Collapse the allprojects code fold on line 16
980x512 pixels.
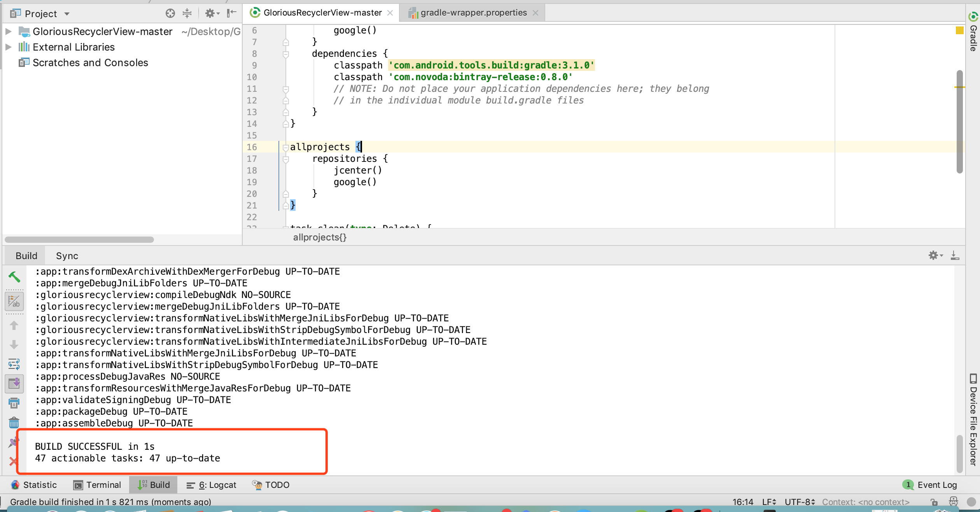[286, 147]
